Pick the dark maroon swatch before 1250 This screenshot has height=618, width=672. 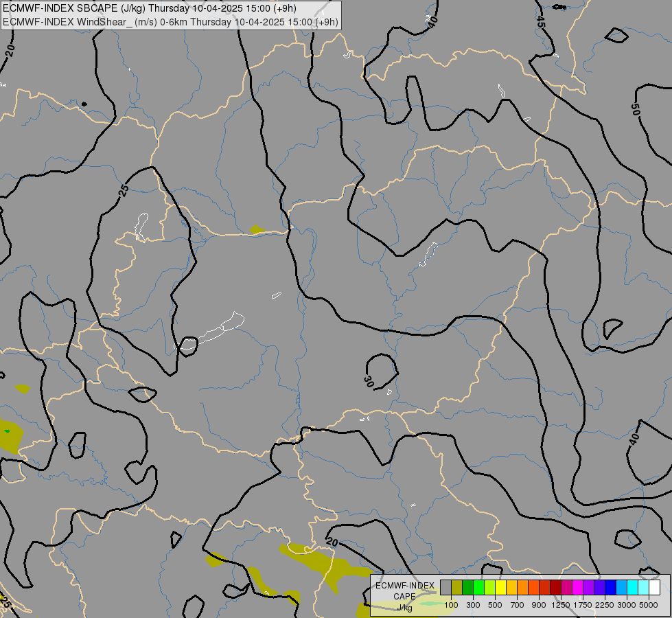tap(555, 588)
